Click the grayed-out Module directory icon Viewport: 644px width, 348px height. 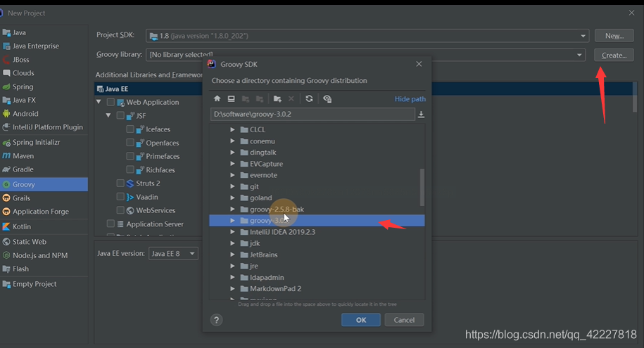pos(260,98)
